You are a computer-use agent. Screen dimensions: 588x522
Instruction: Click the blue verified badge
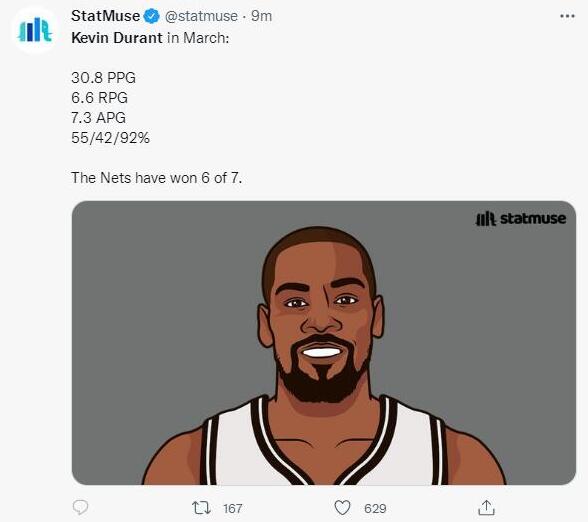click(x=152, y=16)
